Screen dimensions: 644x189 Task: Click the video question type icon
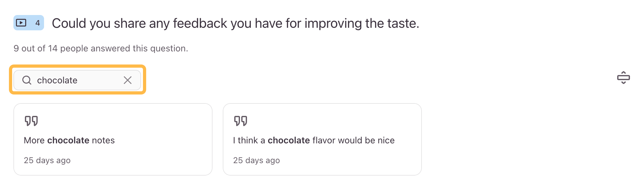pos(21,23)
